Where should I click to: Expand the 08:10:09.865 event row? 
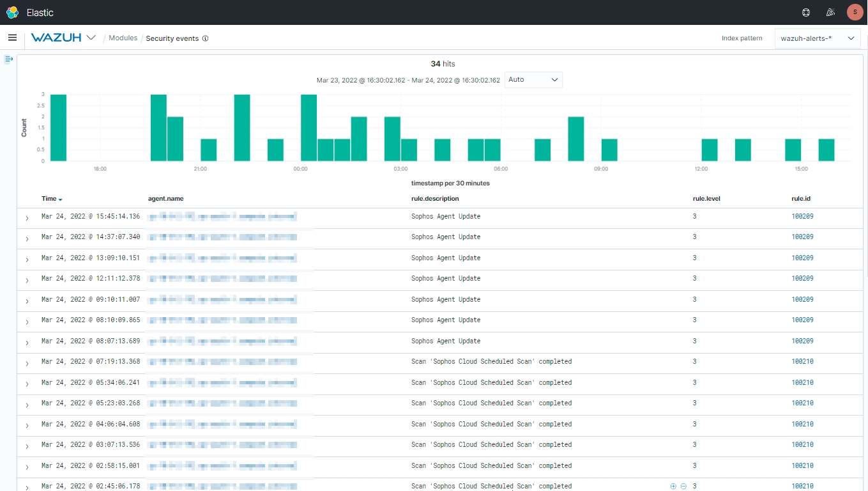coord(27,322)
